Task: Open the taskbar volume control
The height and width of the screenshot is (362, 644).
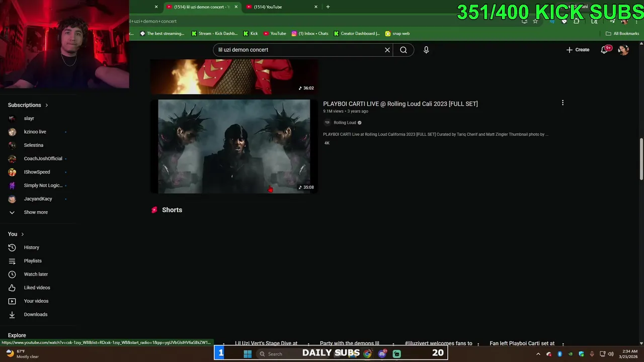Action: [611, 354]
